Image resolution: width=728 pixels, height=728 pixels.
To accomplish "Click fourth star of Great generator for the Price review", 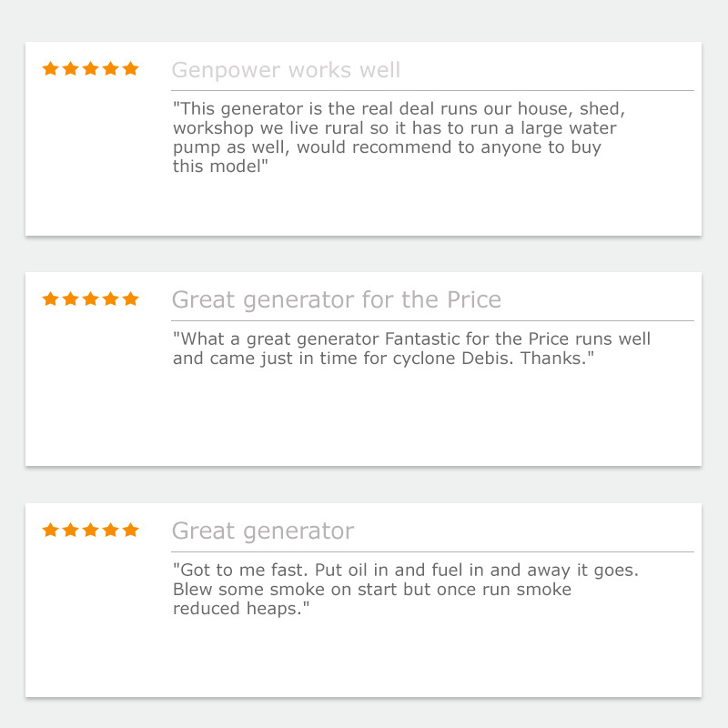I will 111,298.
